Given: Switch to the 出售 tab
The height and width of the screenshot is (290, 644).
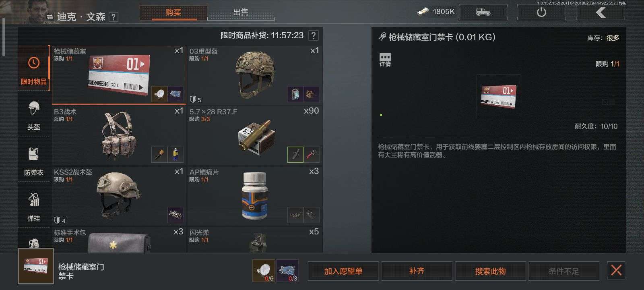Looking at the screenshot, I should (241, 12).
